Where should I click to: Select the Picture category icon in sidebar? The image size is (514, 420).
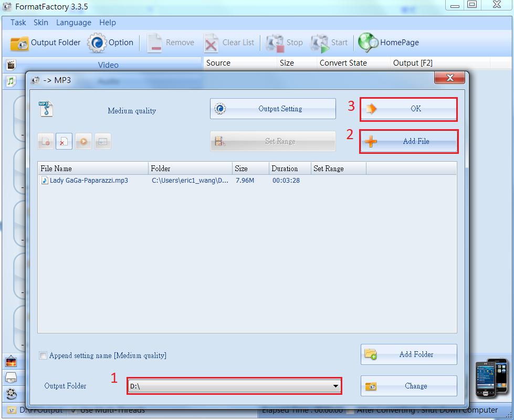pyautogui.click(x=11, y=361)
